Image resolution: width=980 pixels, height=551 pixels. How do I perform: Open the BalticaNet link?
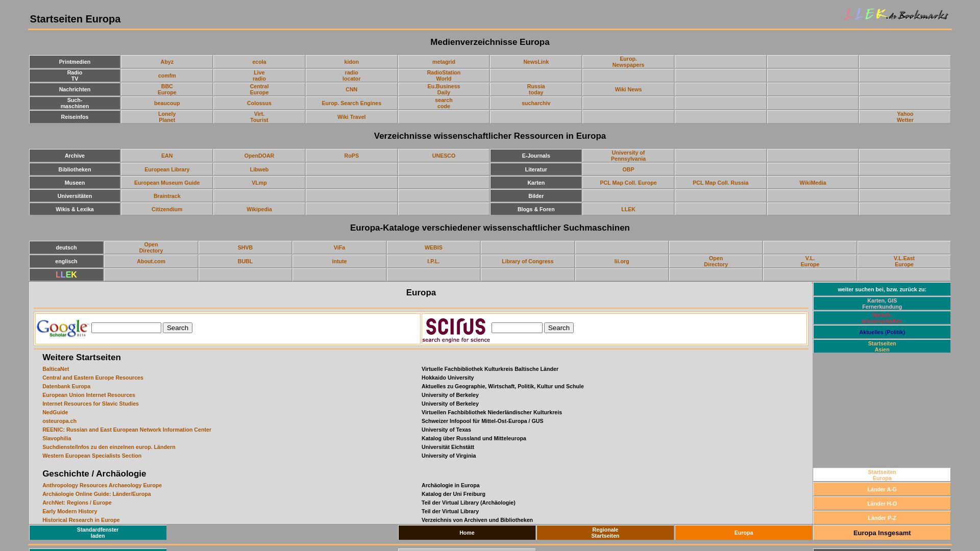(56, 369)
